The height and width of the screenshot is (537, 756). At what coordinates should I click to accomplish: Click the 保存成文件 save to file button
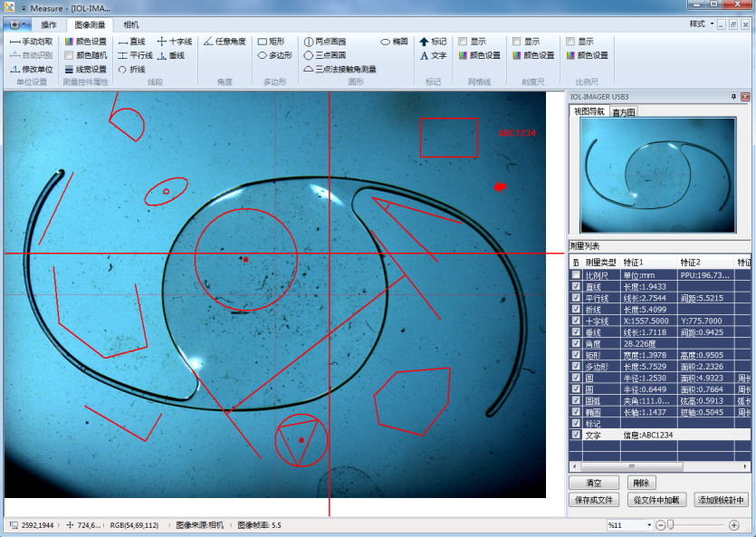[x=594, y=500]
